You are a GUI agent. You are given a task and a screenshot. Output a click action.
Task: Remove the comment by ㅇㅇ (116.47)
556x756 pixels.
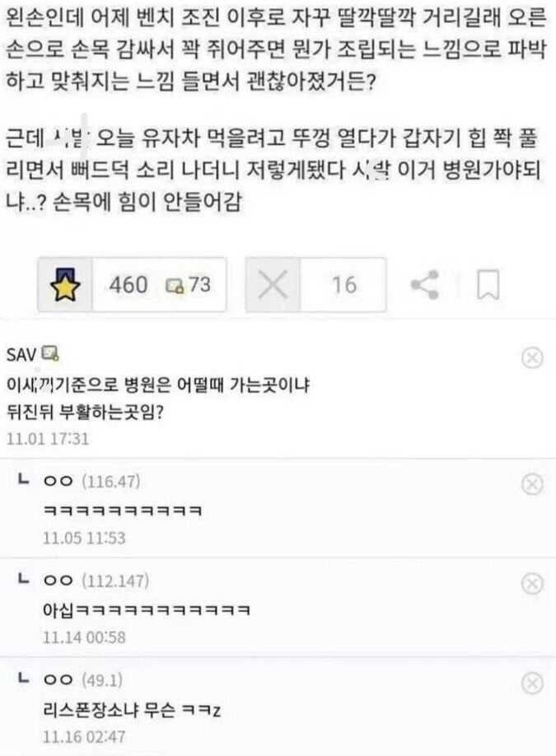(532, 483)
